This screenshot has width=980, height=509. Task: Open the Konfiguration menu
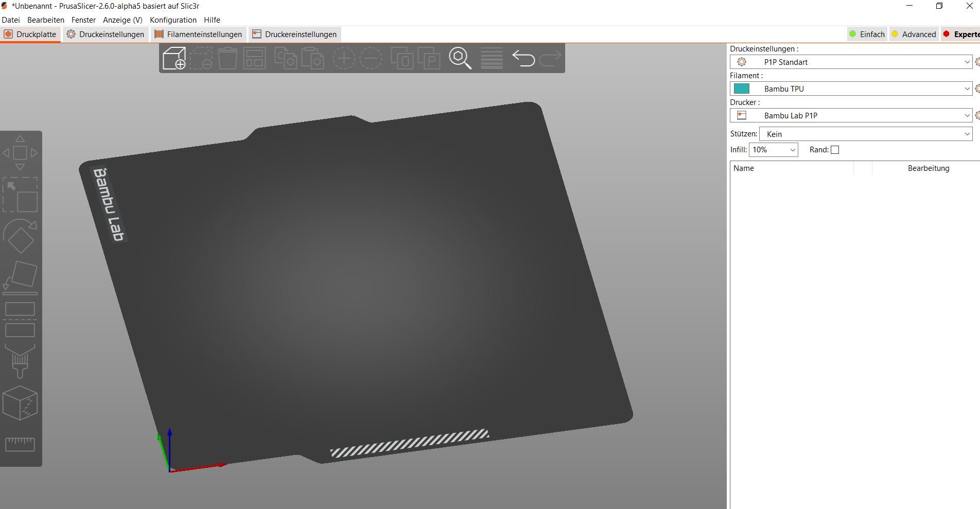[173, 20]
